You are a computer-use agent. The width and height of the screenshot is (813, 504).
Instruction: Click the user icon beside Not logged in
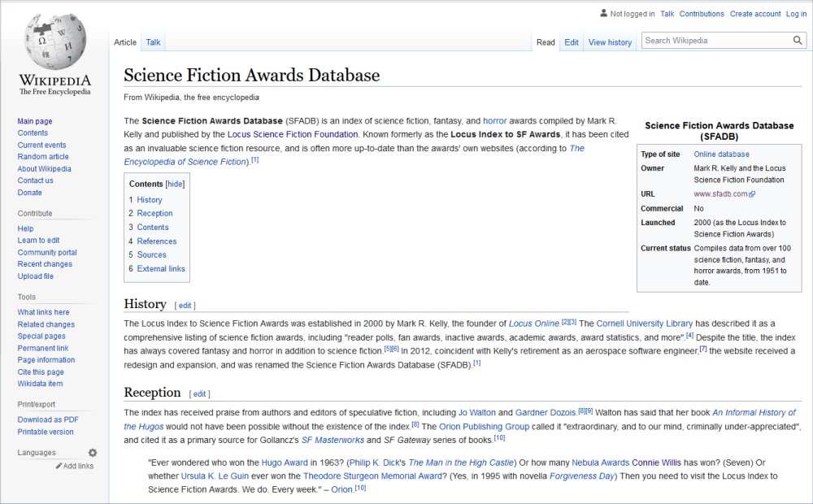(603, 14)
